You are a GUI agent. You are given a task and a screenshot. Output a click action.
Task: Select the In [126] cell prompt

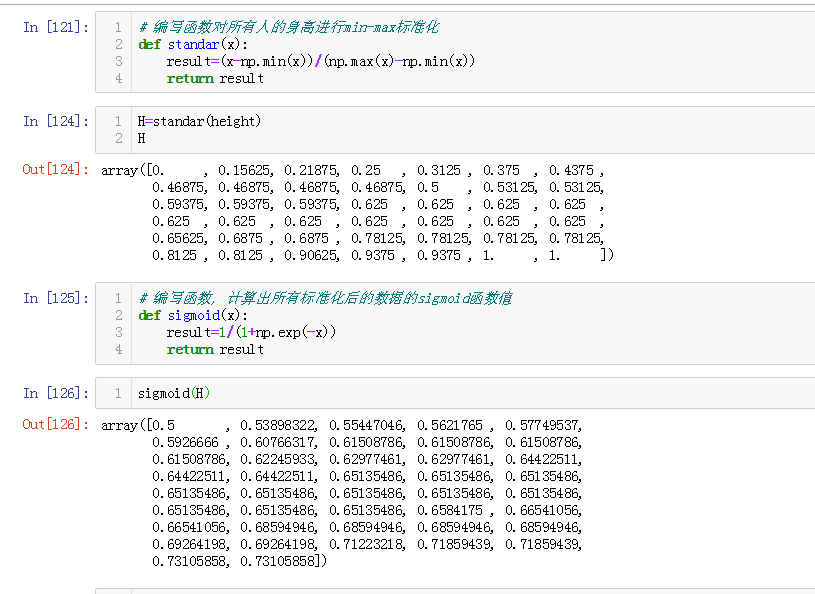pyautogui.click(x=55, y=393)
